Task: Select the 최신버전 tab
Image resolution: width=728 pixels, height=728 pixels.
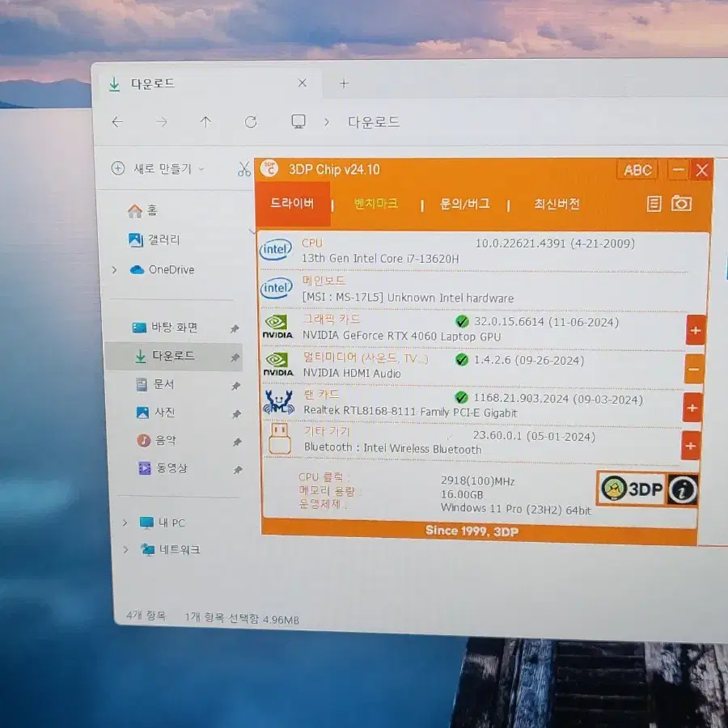Action: (557, 204)
